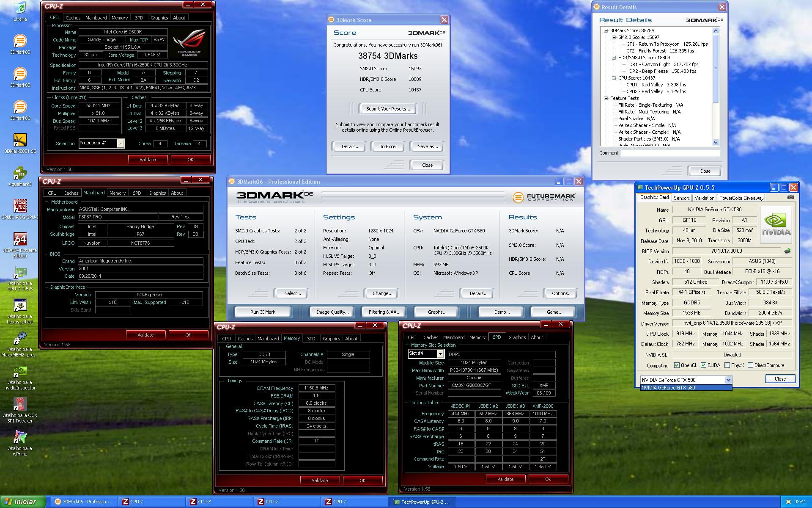Click the Game button in 3DMark06
Screen dimensions: 812x508
tap(554, 312)
